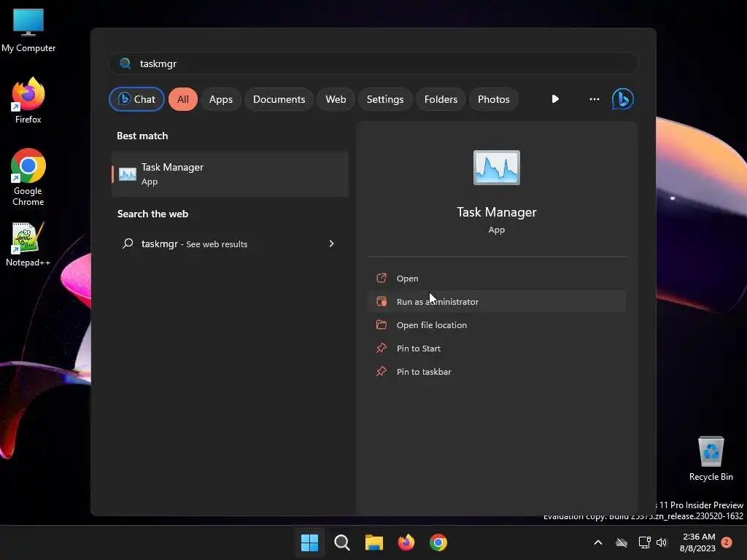This screenshot has width=747, height=560.
Task: Click the Task Manager icon in best match
Action: (x=127, y=174)
